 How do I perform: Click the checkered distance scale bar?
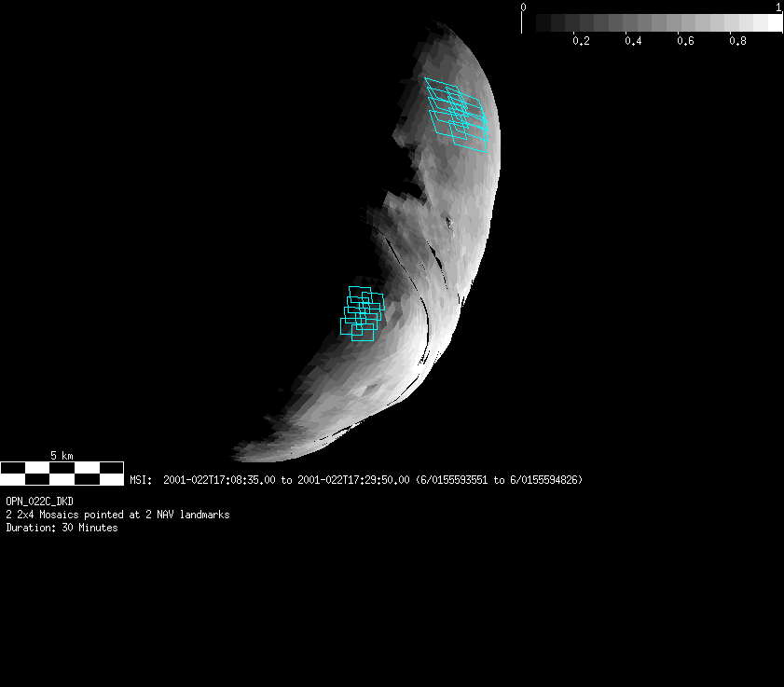tap(62, 474)
